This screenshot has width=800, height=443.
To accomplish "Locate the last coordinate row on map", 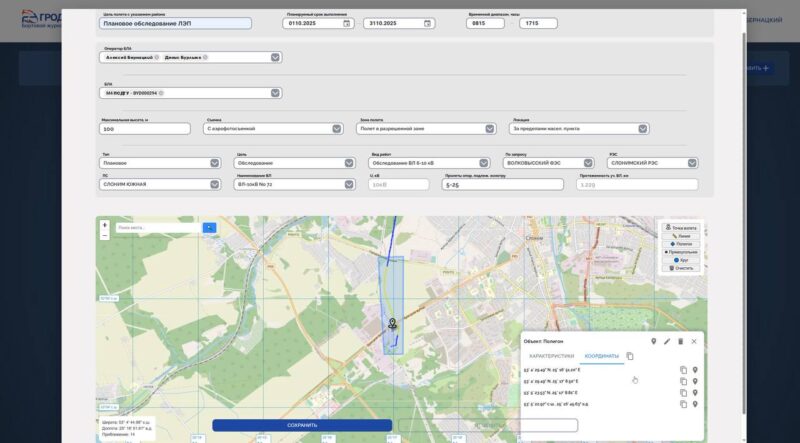I will (x=695, y=404).
